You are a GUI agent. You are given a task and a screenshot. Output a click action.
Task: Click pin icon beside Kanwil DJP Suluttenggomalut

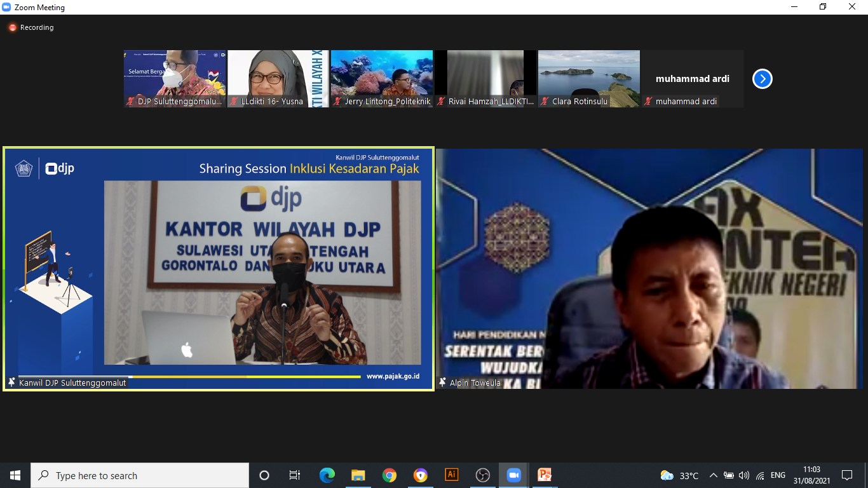click(11, 383)
